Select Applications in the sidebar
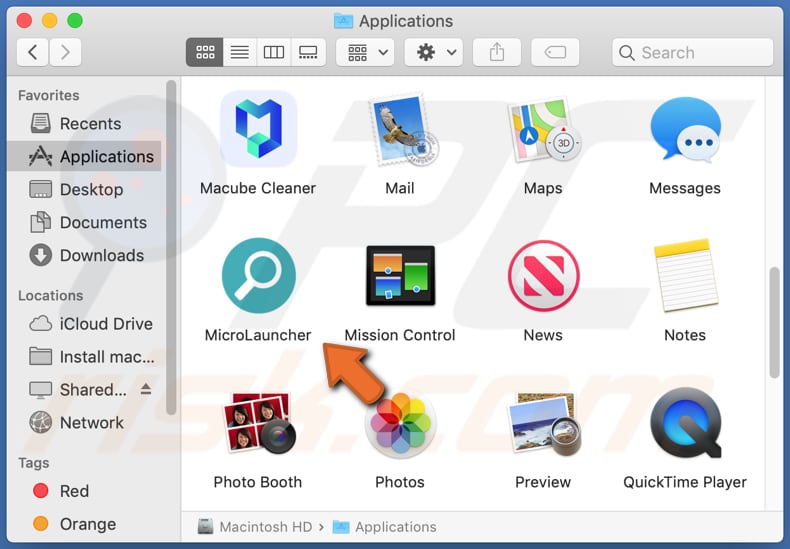The image size is (790, 549). click(84, 157)
